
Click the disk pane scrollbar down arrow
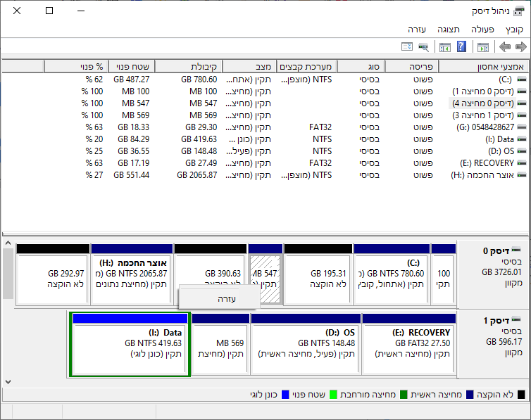[8, 382]
